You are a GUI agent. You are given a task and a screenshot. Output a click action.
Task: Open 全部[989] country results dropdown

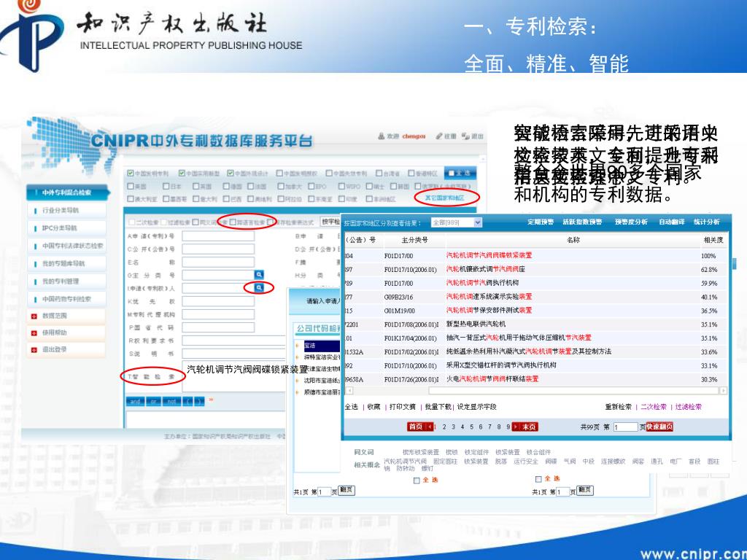pyautogui.click(x=457, y=222)
